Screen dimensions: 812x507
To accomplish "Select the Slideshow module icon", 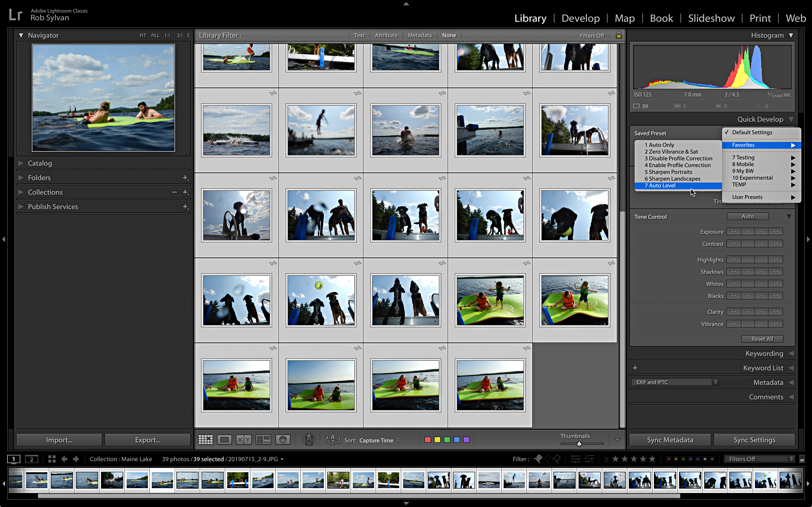I will click(711, 18).
